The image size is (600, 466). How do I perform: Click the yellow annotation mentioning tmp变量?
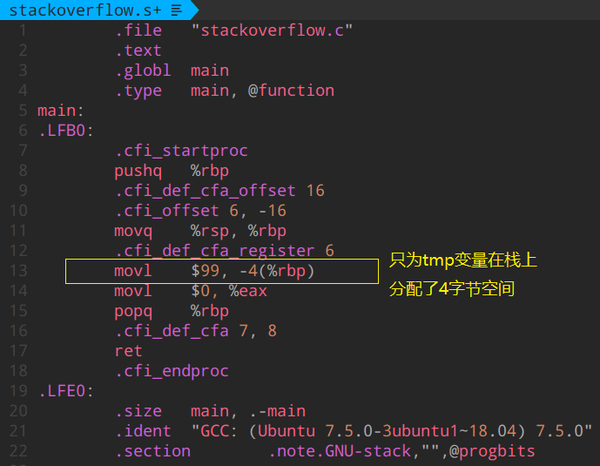(464, 262)
